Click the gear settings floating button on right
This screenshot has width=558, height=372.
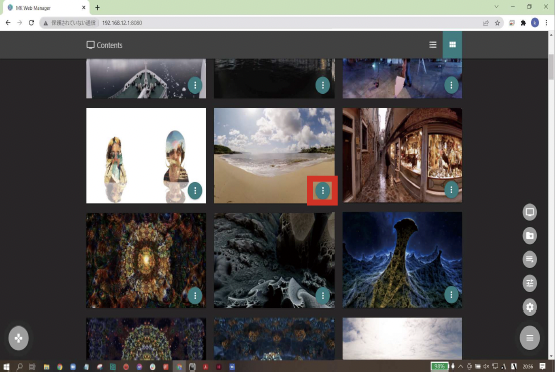point(530,307)
